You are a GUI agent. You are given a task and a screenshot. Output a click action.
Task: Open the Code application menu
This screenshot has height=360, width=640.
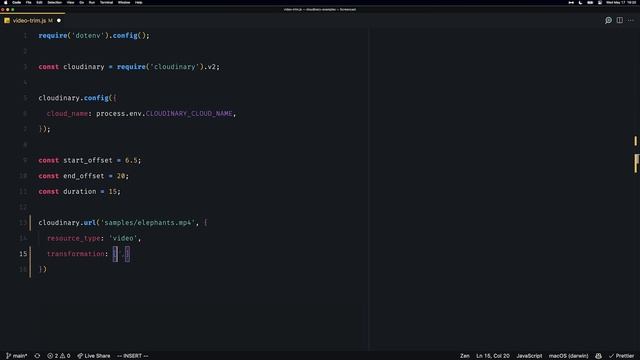coord(17,2)
